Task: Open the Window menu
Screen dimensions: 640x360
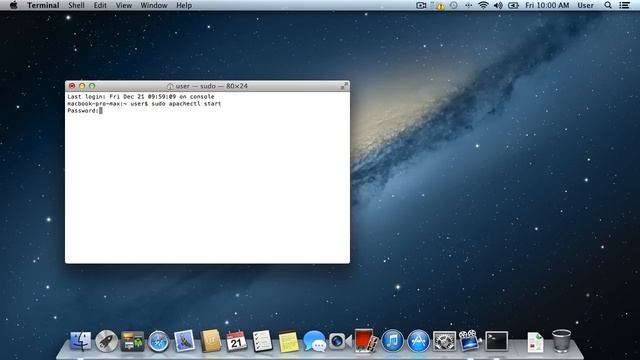Action: (154, 5)
